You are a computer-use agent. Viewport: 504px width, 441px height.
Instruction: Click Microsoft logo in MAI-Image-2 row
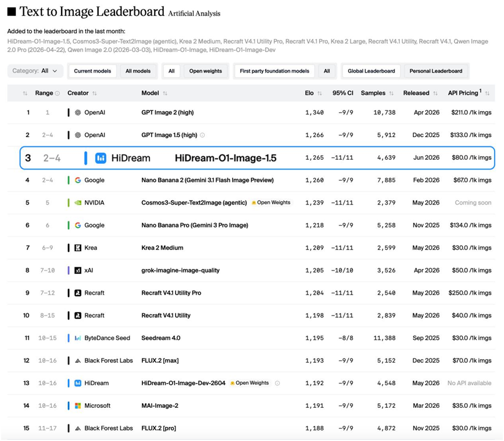(78, 406)
